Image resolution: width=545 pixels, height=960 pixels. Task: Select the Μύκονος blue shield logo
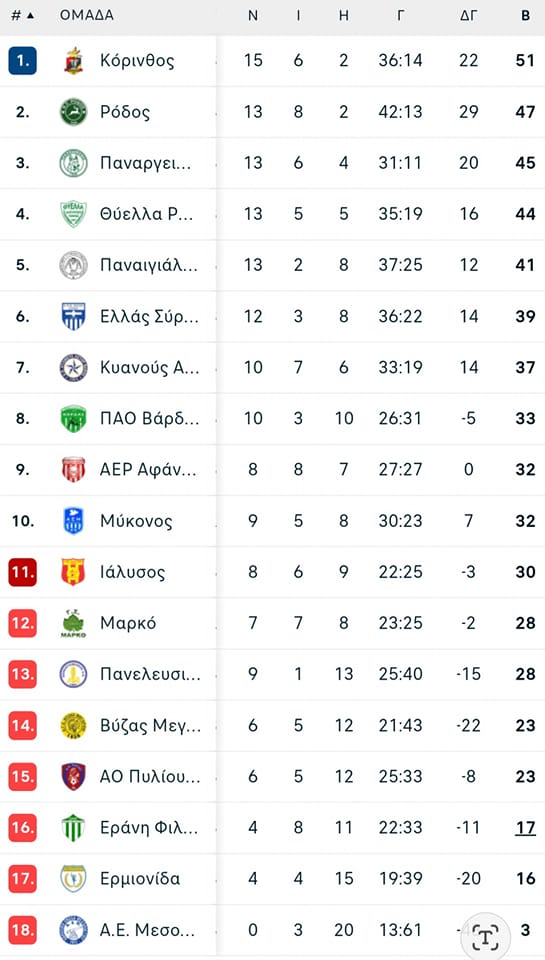tap(73, 521)
